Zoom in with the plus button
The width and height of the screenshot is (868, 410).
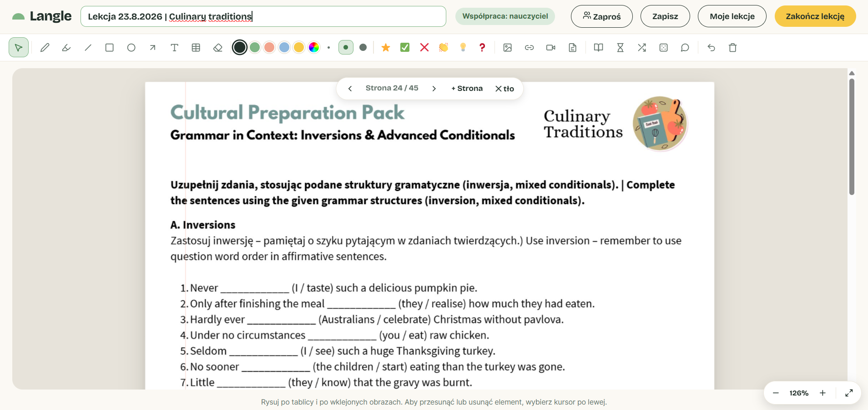point(823,393)
